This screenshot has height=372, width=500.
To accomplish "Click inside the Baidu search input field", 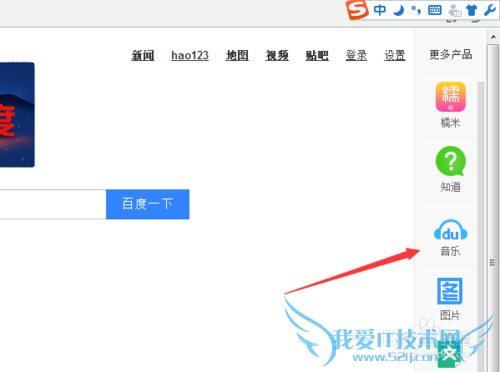I will (x=53, y=204).
